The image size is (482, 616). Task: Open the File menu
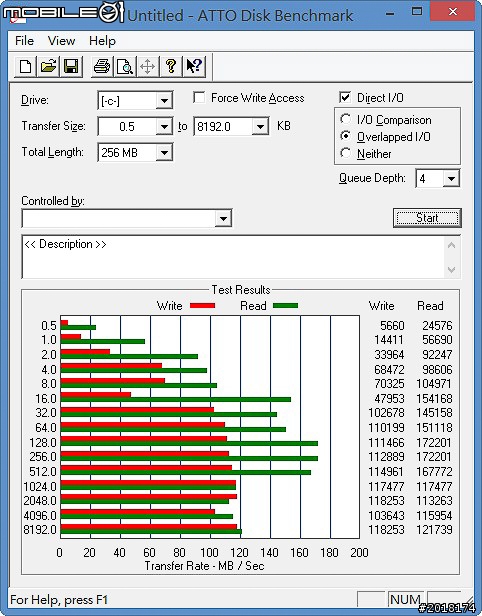click(24, 40)
